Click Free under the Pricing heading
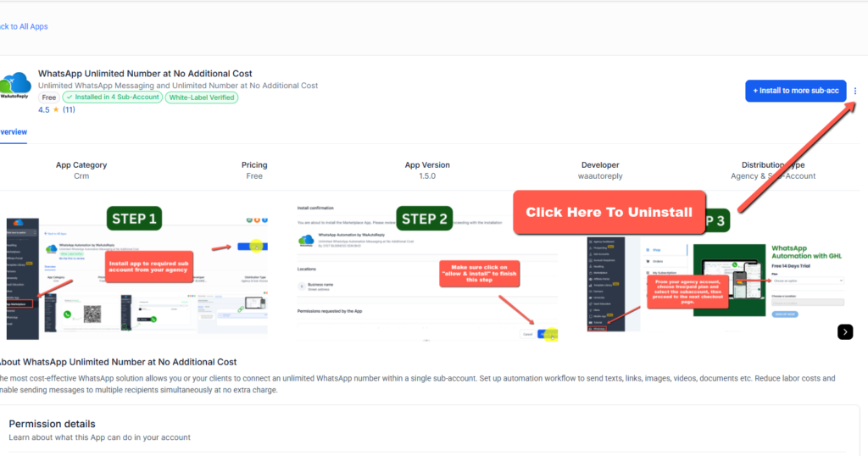Viewport: 868px width, 456px height. [254, 176]
